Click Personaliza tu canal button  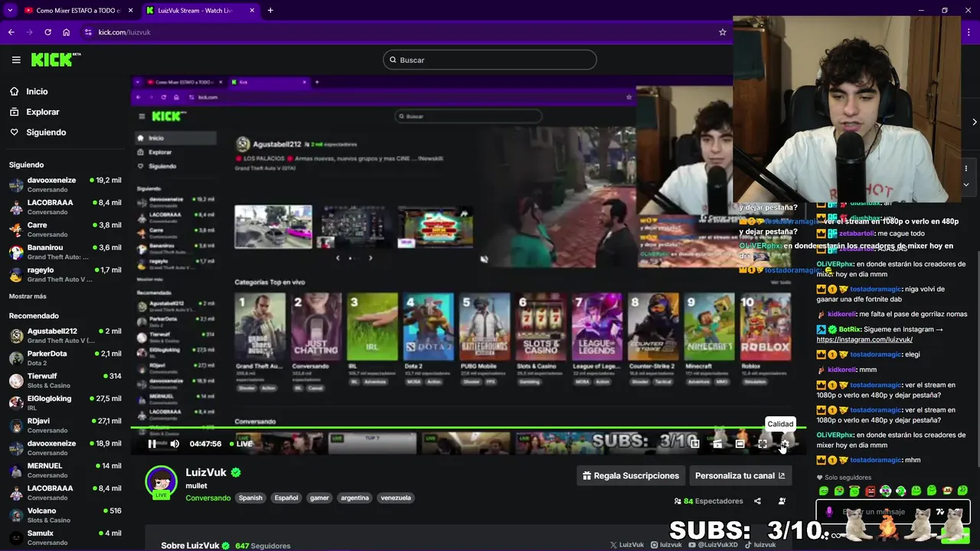pos(740,475)
